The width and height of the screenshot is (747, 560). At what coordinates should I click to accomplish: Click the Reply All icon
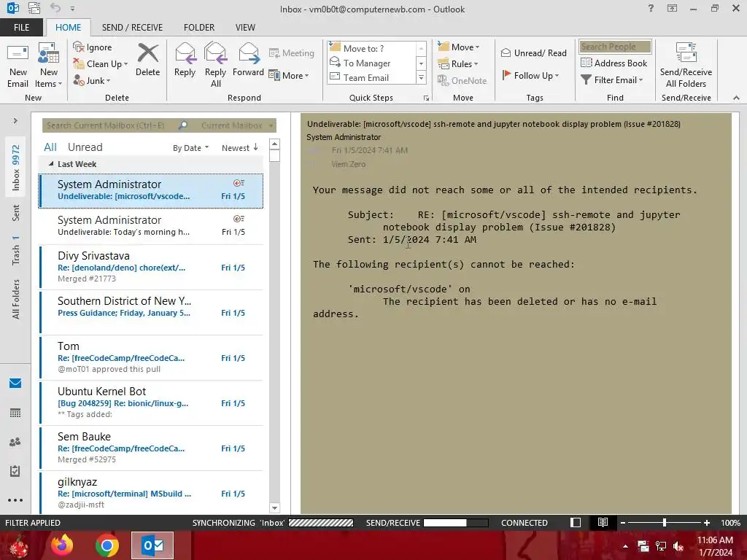[215, 52]
